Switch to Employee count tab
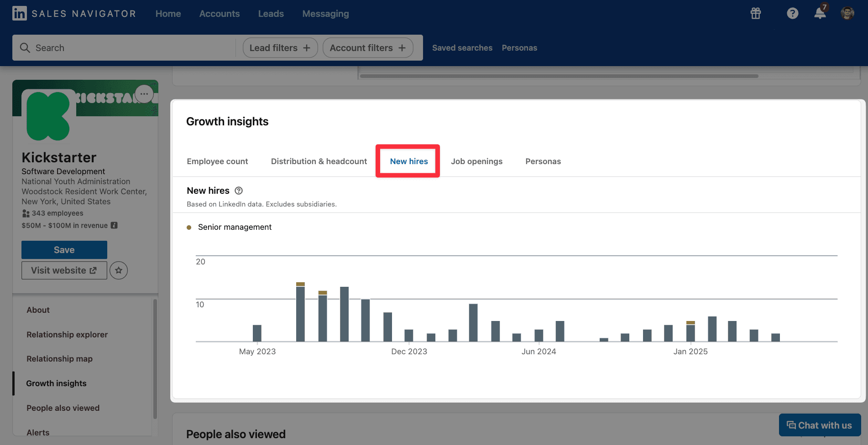 tap(217, 161)
